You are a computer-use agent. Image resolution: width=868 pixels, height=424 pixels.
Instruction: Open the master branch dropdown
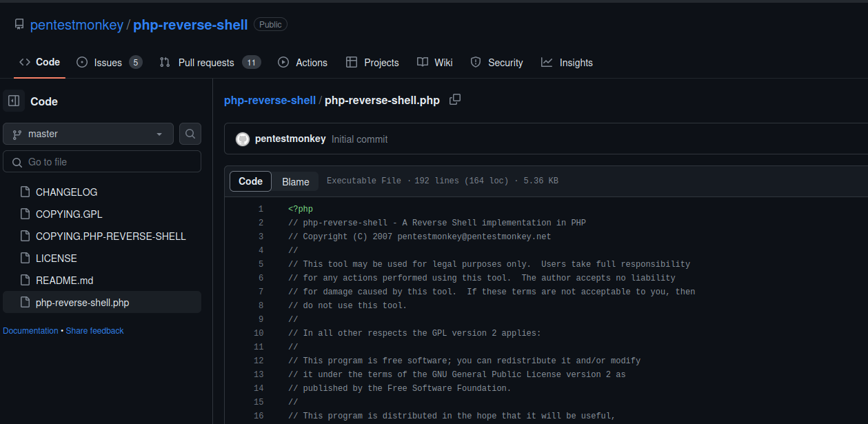point(88,134)
